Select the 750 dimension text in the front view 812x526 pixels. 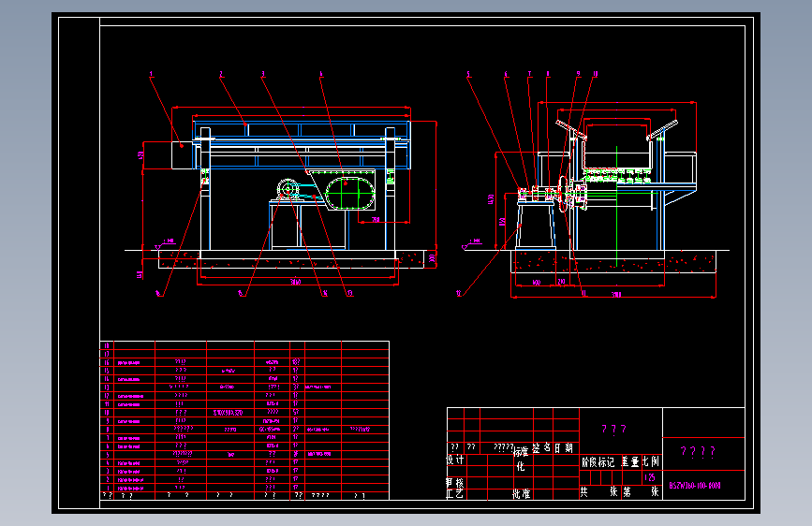coord(376,220)
